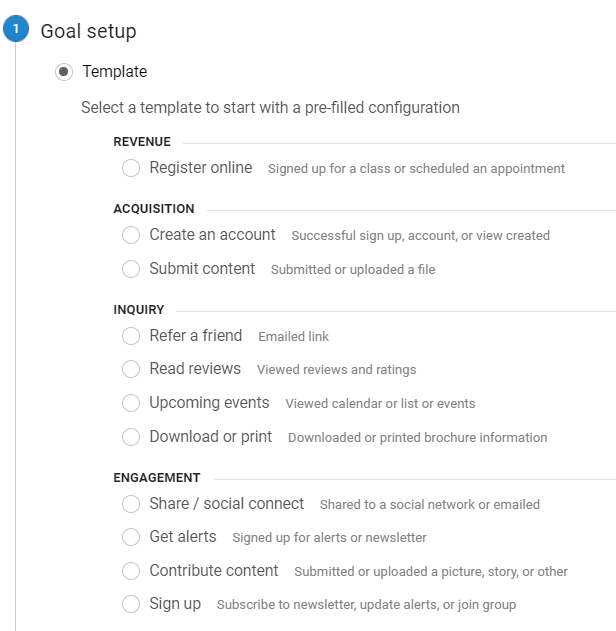The width and height of the screenshot is (616, 631).
Task: Select the Upcoming events template
Action: click(131, 403)
